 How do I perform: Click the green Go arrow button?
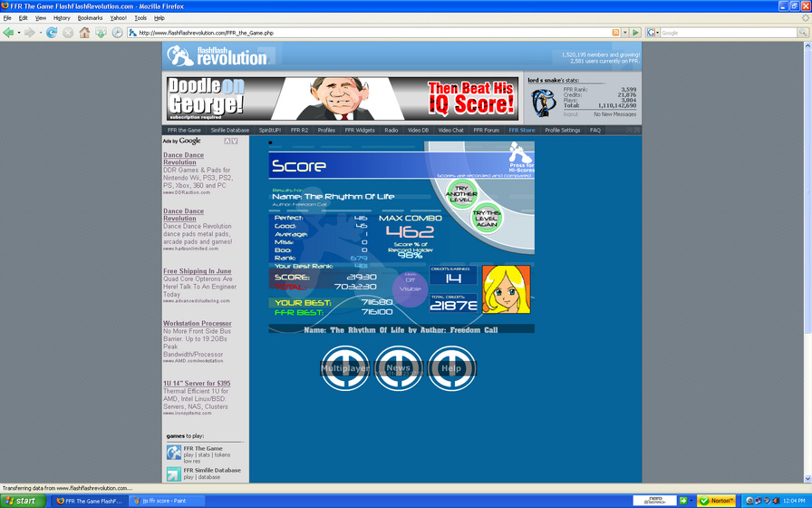coord(636,33)
